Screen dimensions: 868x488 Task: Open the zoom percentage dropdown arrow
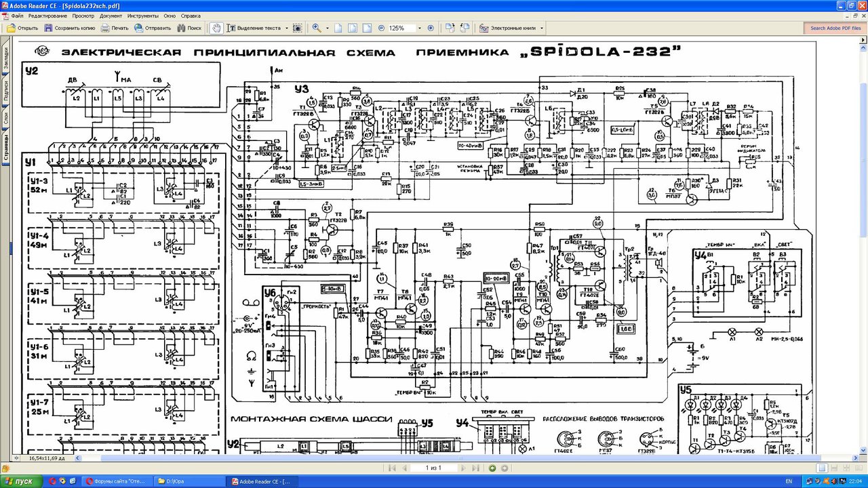pyautogui.click(x=418, y=28)
